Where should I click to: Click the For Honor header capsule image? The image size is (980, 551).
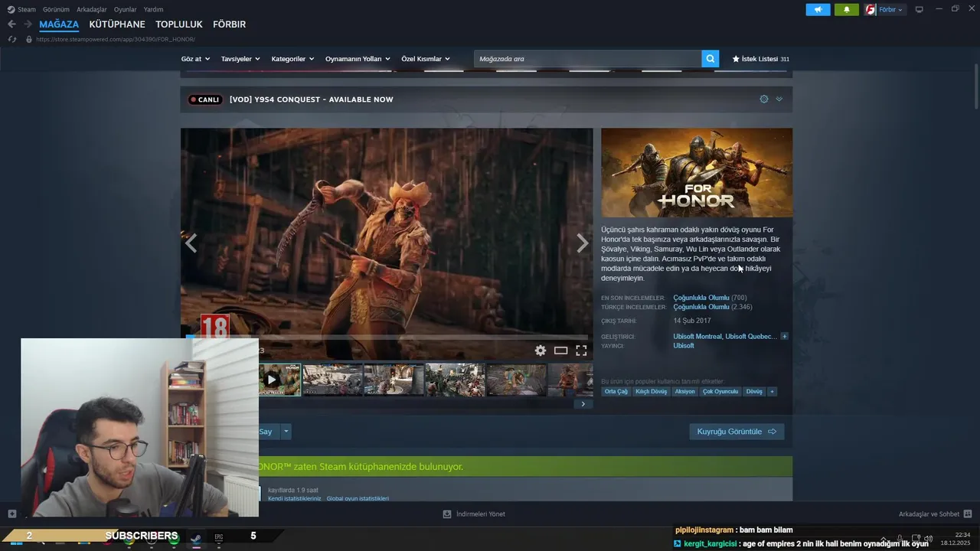coord(697,172)
